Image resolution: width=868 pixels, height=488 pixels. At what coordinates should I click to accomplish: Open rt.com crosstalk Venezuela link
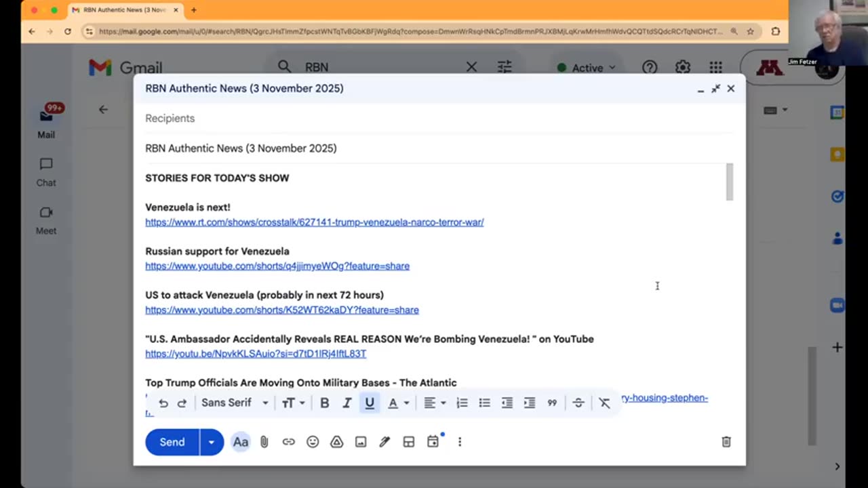(x=315, y=222)
